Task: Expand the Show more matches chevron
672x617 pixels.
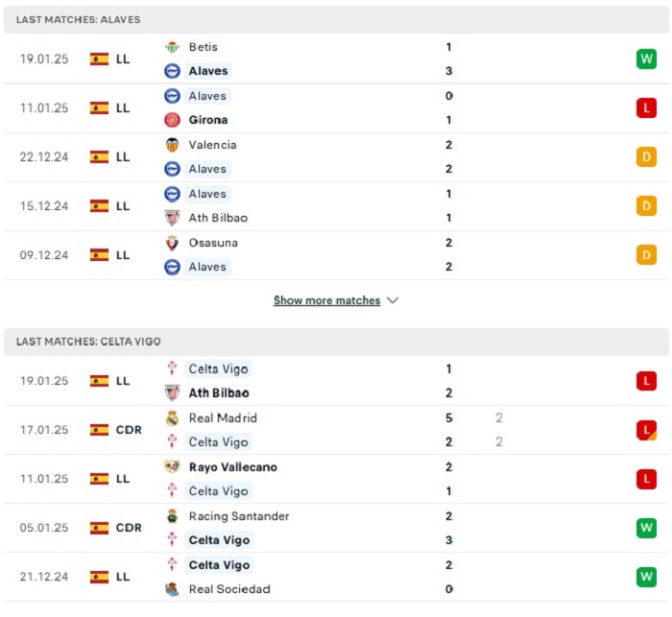Action: 393,300
